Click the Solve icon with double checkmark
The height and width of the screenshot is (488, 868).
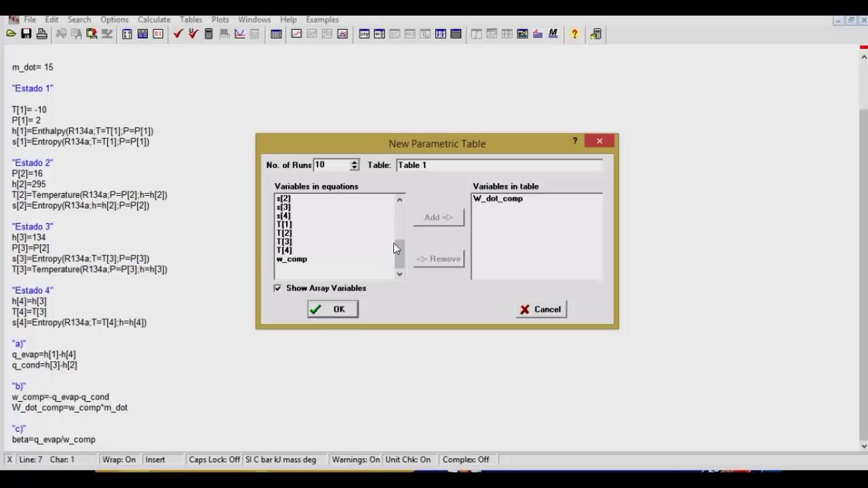(x=193, y=34)
